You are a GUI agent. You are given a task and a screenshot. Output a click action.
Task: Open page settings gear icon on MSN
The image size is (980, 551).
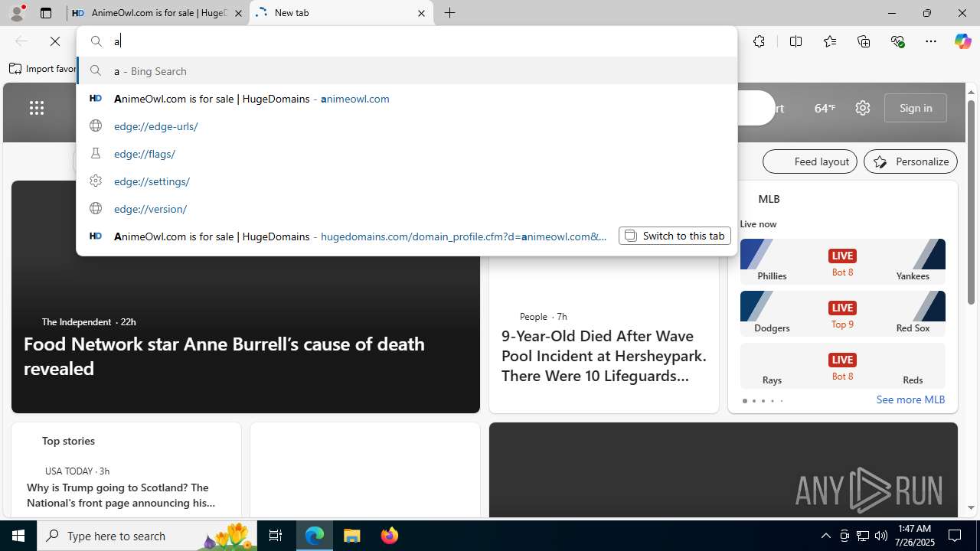863,108
